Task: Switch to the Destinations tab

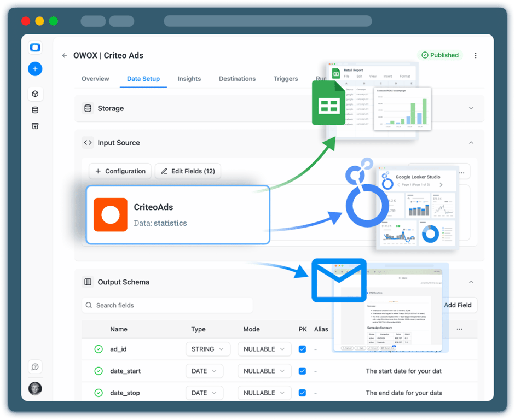Action: (x=237, y=79)
